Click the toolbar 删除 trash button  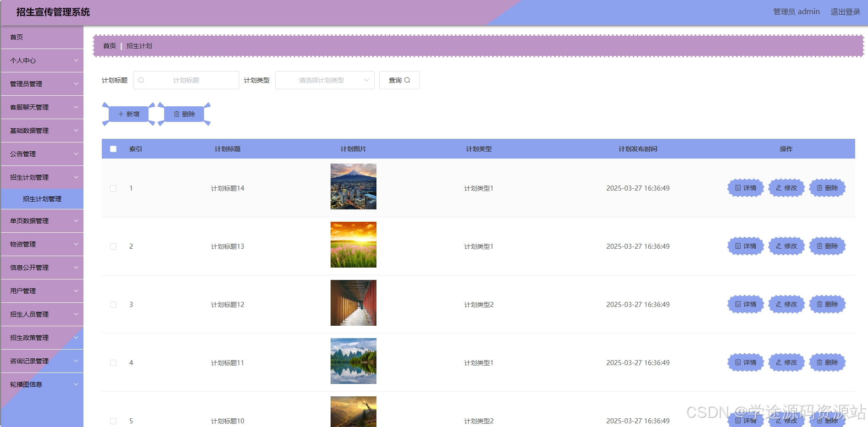184,114
